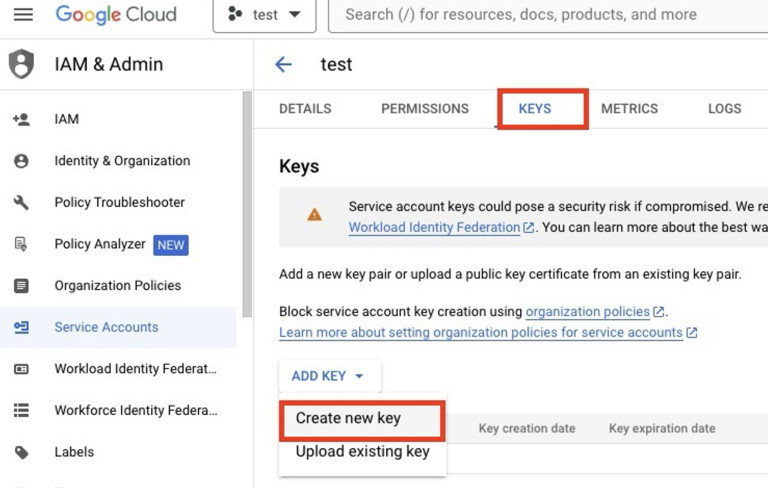
Task: Click the Labels tag icon
Action: [21, 452]
